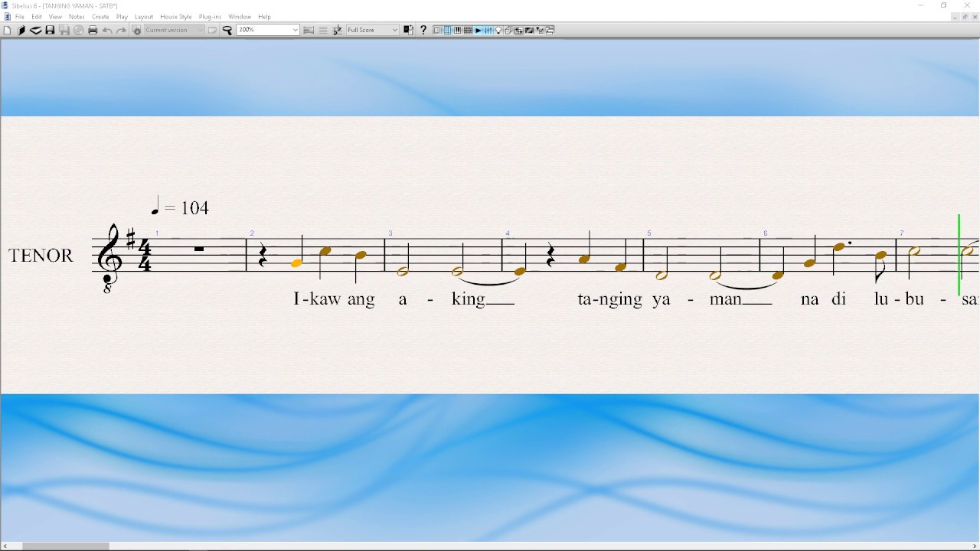
Task: Minimize the document window in menu bar
Action: click(955, 17)
